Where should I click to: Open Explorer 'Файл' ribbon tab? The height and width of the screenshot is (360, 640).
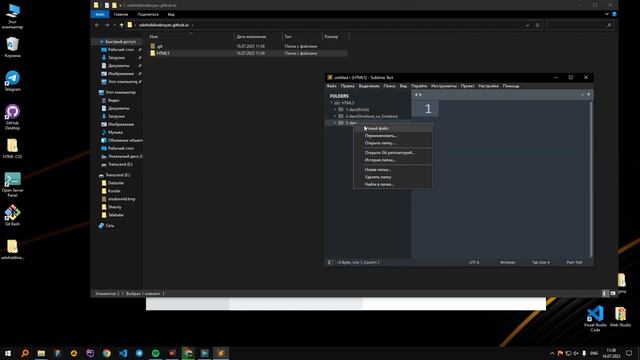(x=100, y=14)
